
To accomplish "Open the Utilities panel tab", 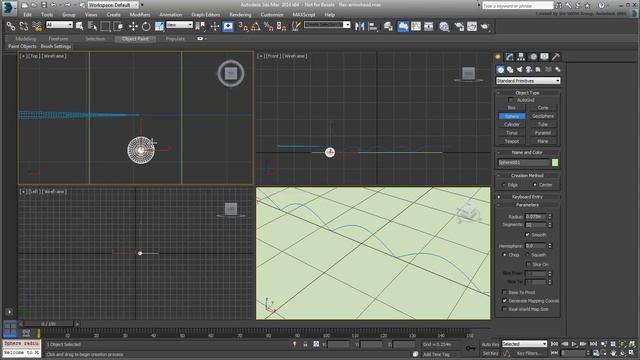I will click(x=556, y=57).
